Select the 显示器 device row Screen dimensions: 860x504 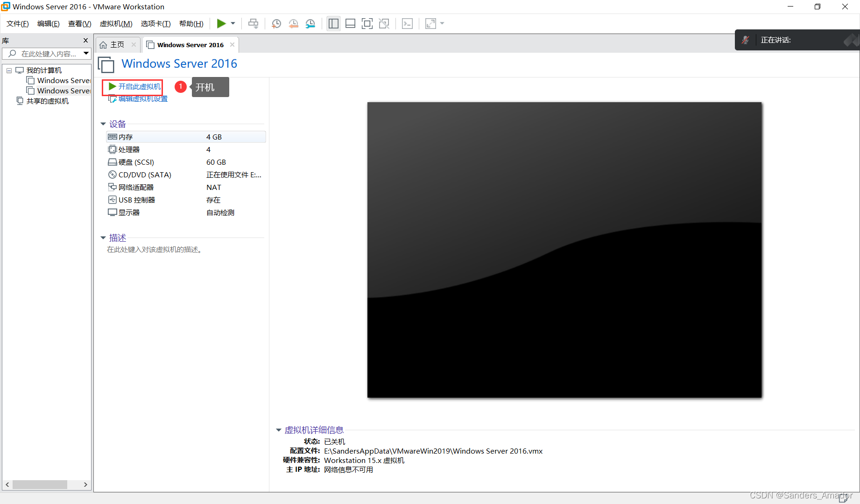pyautogui.click(x=186, y=212)
